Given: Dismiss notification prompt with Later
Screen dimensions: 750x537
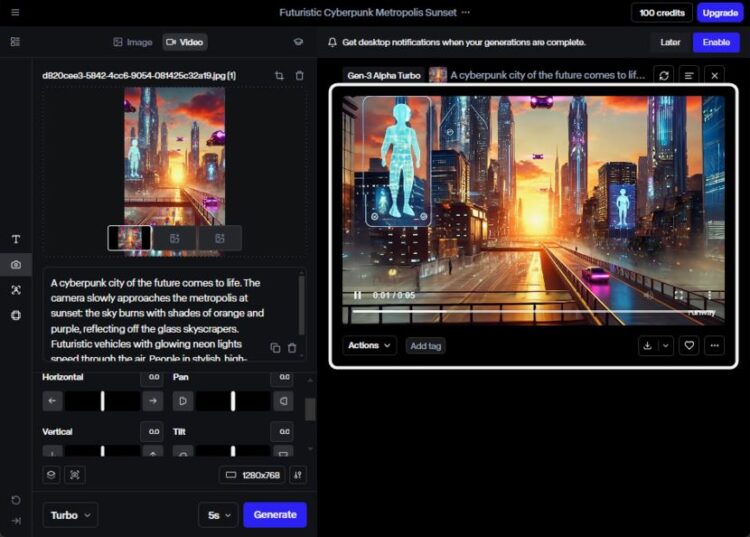Looking at the screenshot, I should tap(670, 42).
